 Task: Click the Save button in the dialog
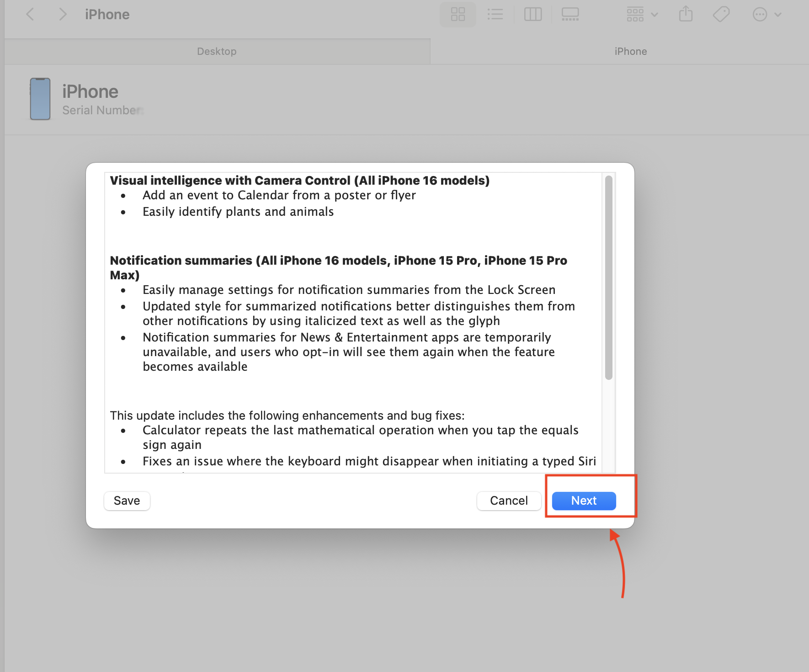127,501
